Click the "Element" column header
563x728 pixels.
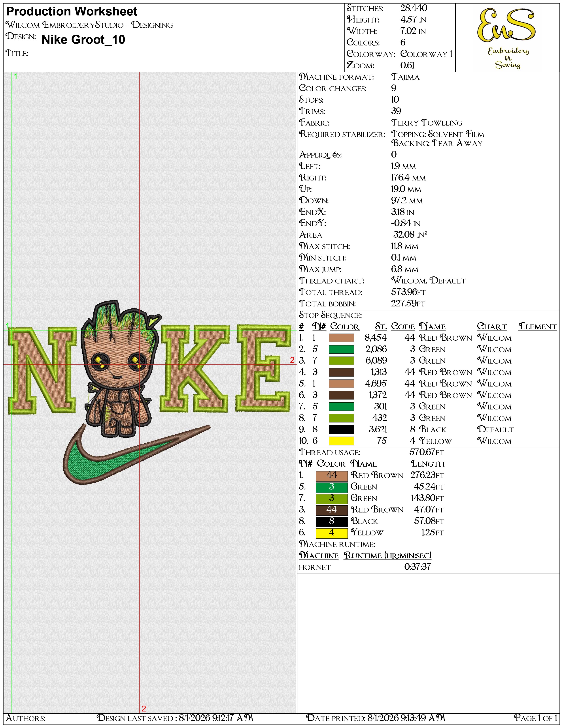(x=538, y=327)
